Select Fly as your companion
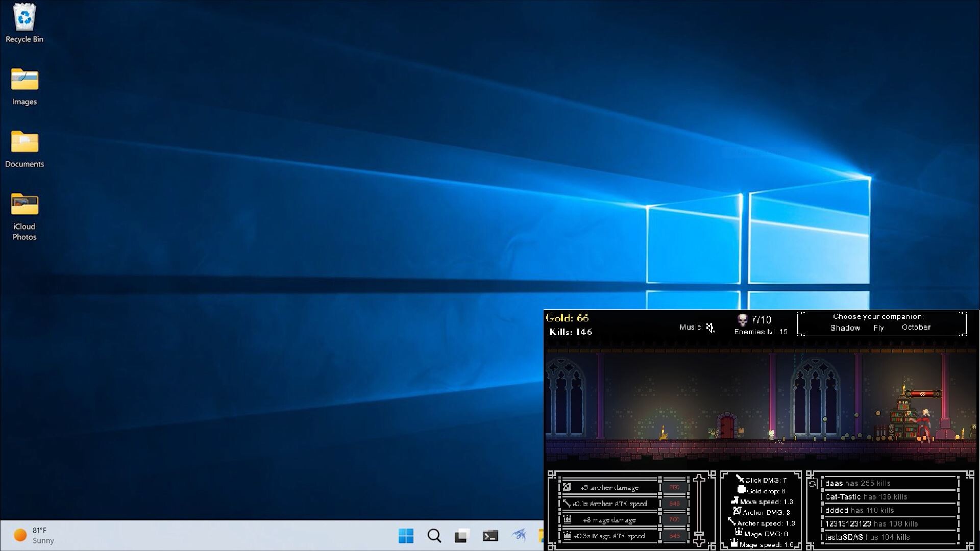This screenshot has height=551, width=980. coord(879,328)
